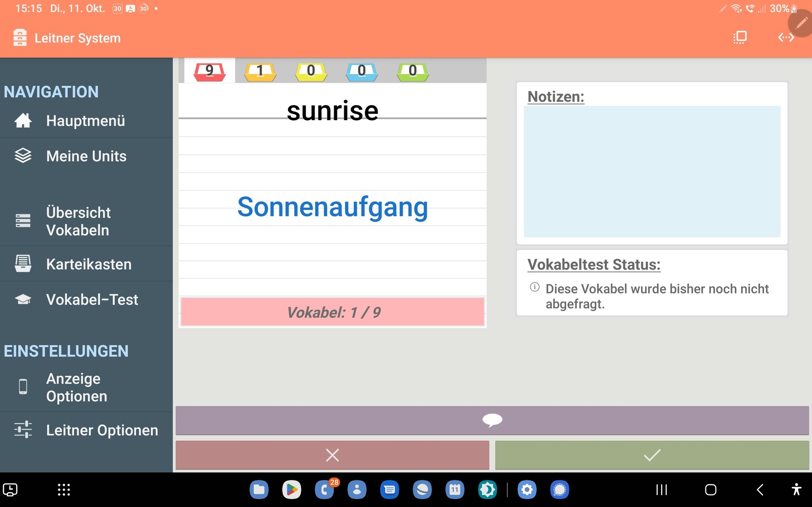
Task: Open Übersicht Vokabeln in sidebar
Action: (x=78, y=221)
